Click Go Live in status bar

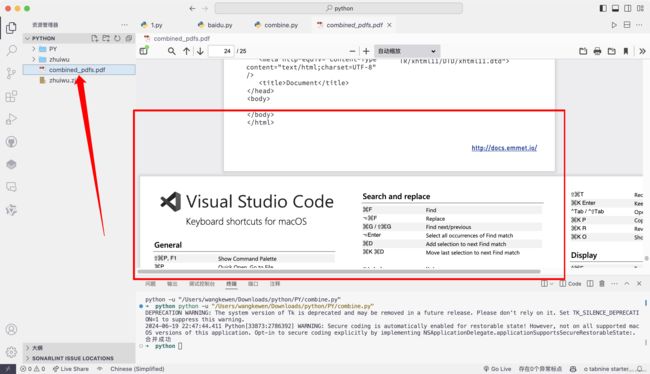(x=497, y=369)
